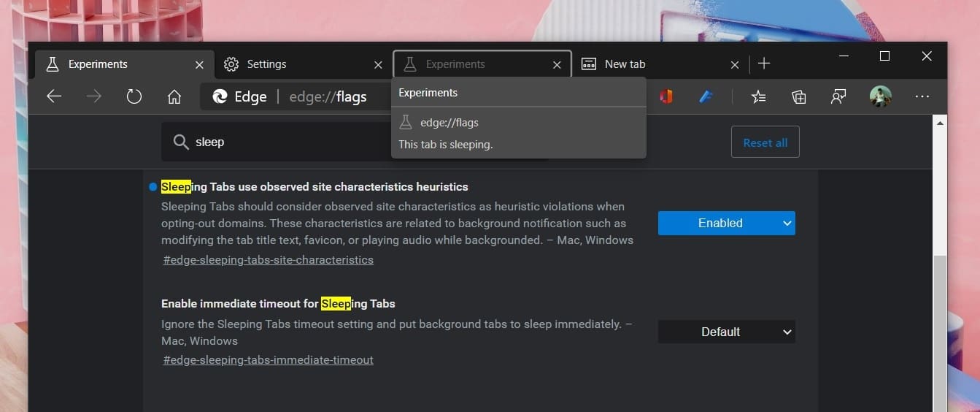Open #edge-sleeping-tabs-site-characteristics link

[268, 260]
